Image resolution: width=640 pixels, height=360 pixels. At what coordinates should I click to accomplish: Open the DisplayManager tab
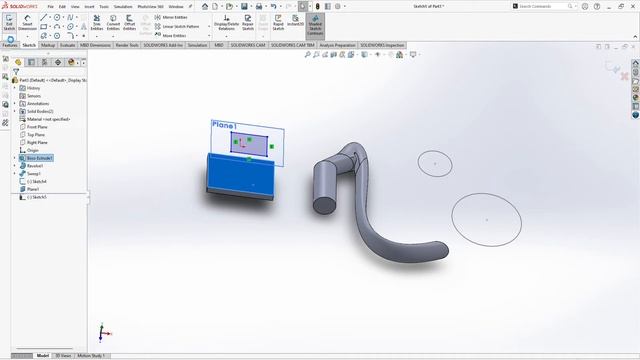pyautogui.click(x=71, y=62)
